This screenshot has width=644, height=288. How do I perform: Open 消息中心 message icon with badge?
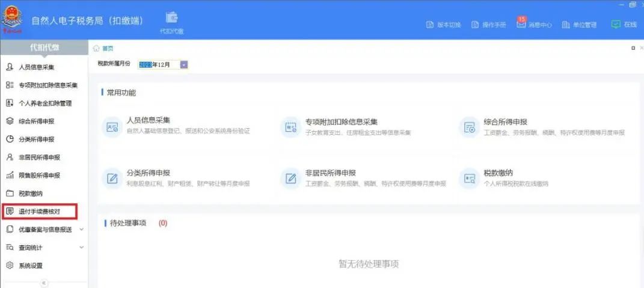[x=521, y=24]
